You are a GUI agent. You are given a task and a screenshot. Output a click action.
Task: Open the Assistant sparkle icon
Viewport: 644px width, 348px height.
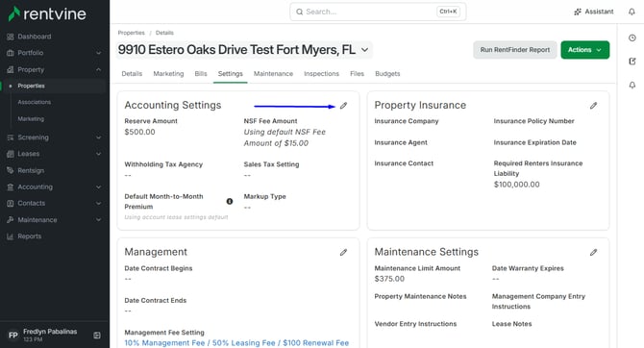(578, 12)
